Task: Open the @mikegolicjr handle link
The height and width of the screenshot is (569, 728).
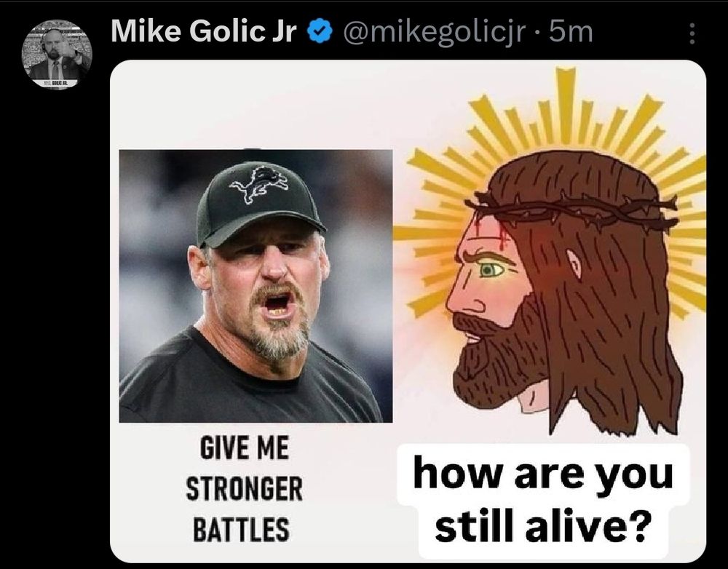Action: 434,33
